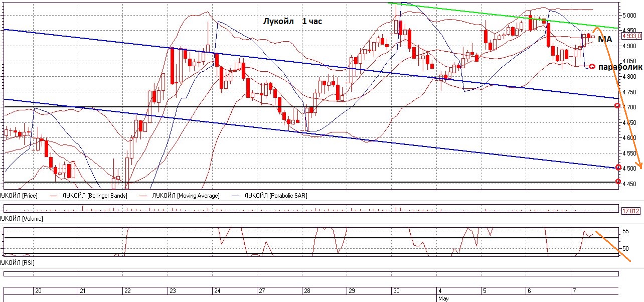Select the ЛУКОЙЛ [Moving Average] legend entry
The height and width of the screenshot is (302, 644).
point(186,196)
